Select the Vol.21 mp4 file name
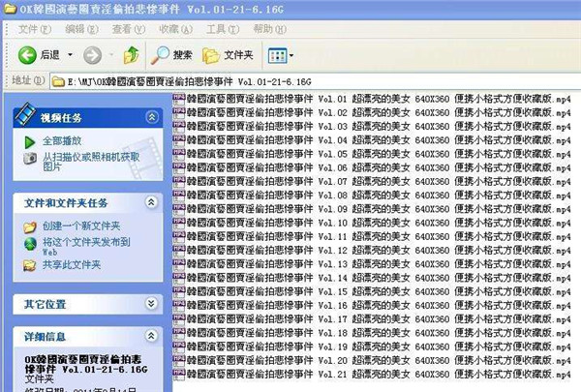 (x=379, y=375)
